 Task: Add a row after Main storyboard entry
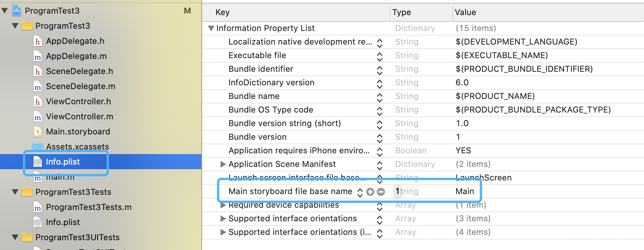[x=370, y=192]
